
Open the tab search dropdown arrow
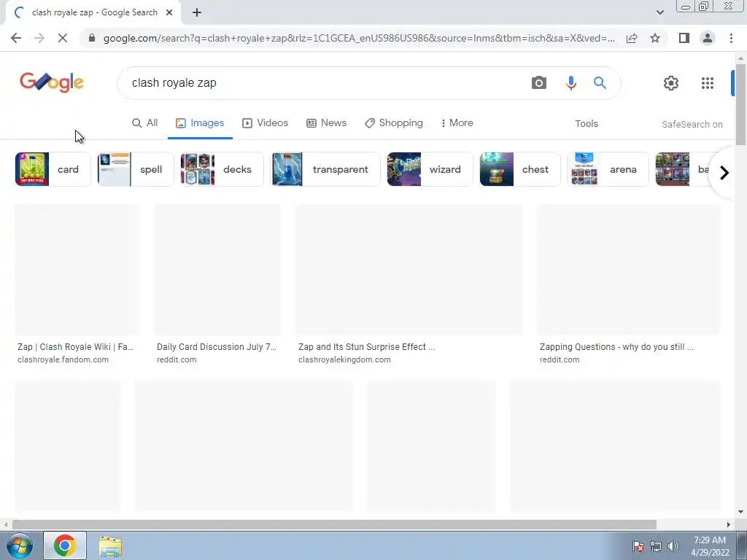tap(659, 12)
